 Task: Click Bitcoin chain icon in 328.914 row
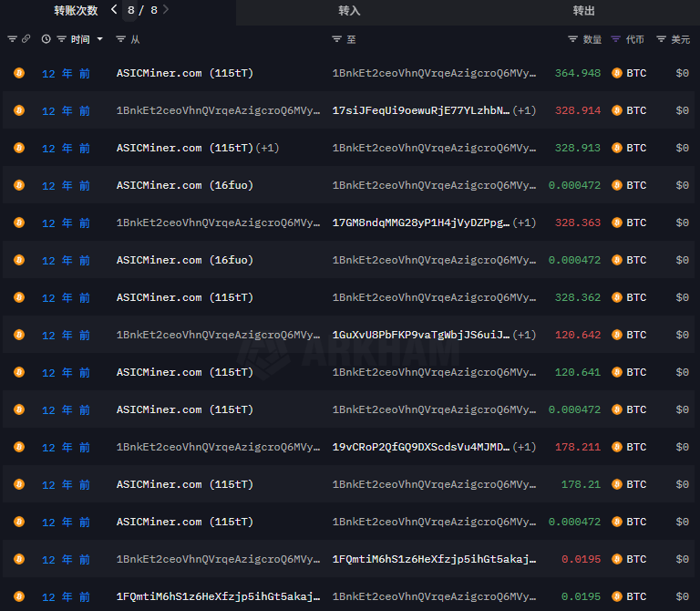(19, 110)
